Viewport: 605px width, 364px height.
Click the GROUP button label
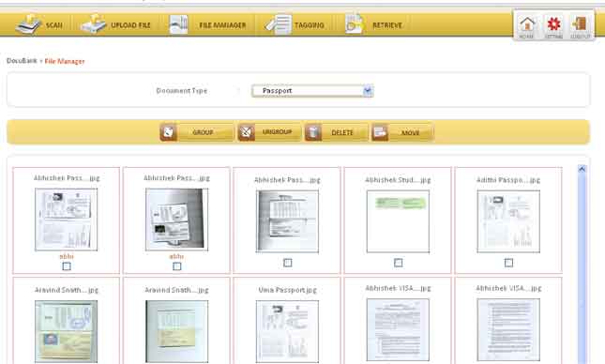click(203, 132)
